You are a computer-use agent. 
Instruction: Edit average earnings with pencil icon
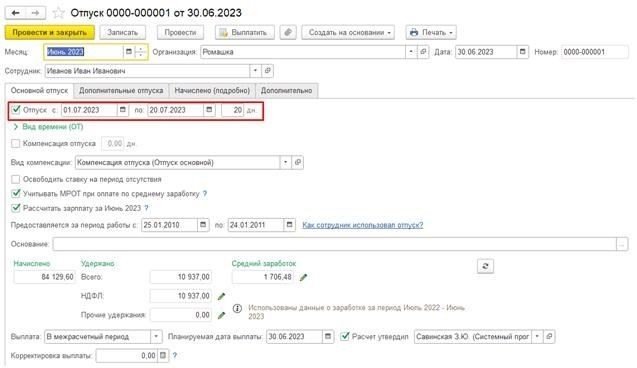(x=303, y=277)
